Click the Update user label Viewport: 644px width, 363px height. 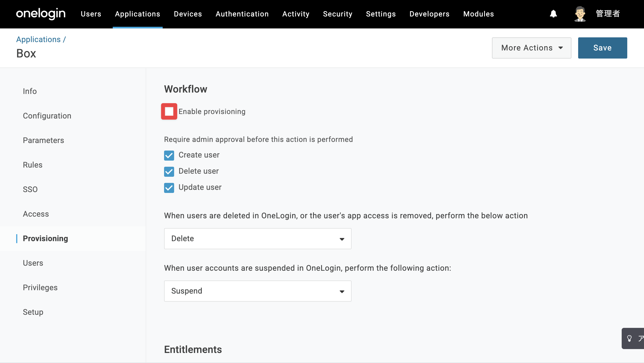pos(200,187)
